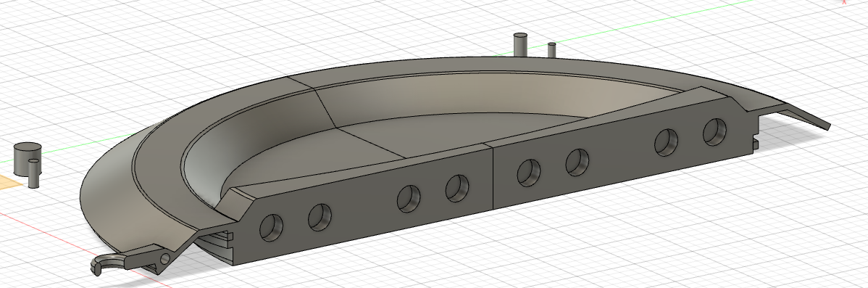Select the hole just right of the center seam
This screenshot has width=868, height=288.
pyautogui.click(x=529, y=172)
